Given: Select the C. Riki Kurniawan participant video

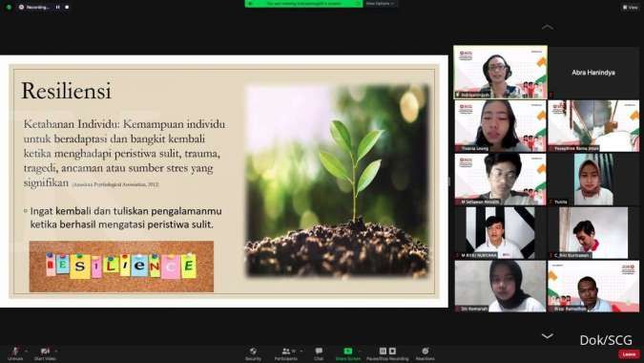Looking at the screenshot, I should click(593, 233).
